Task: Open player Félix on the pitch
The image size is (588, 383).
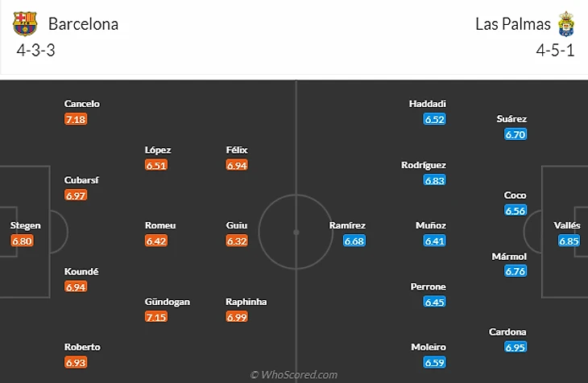Action: click(237, 150)
